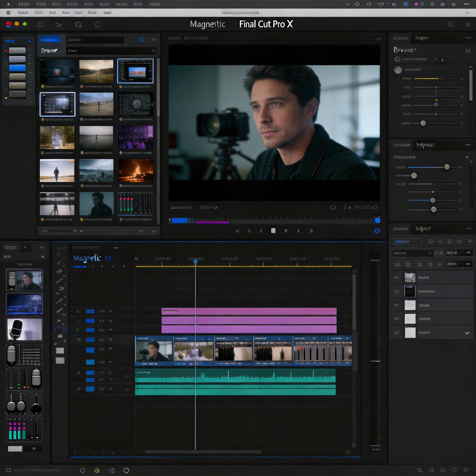This screenshot has height=476, width=476.
Task: Open the chevron dropdown at the viewer's top-right corner
Action: tap(378, 39)
